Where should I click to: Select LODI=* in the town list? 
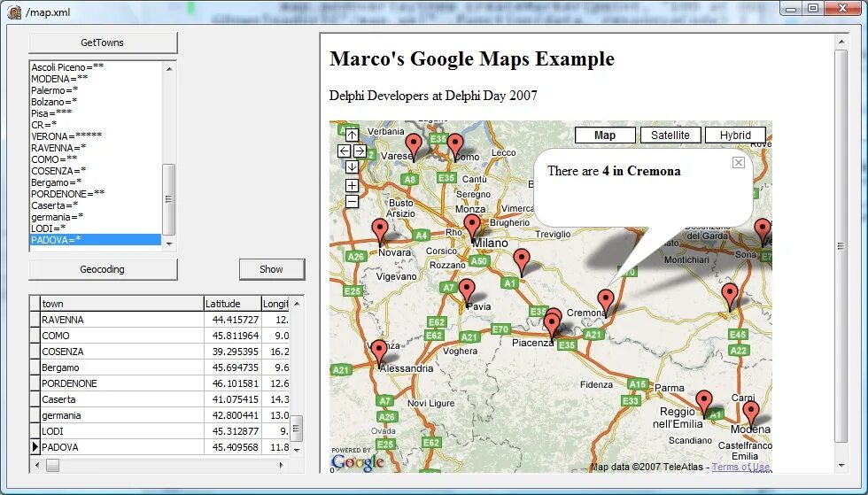coord(96,228)
